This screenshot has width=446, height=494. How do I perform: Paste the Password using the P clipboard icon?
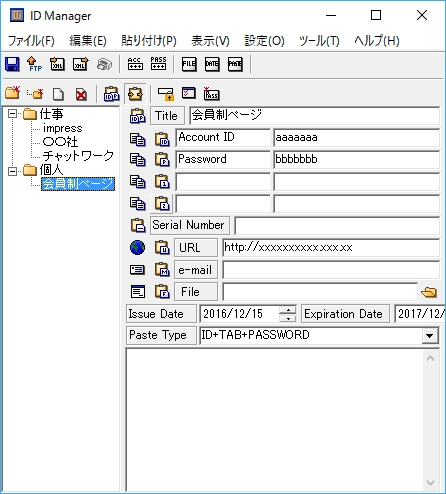162,160
